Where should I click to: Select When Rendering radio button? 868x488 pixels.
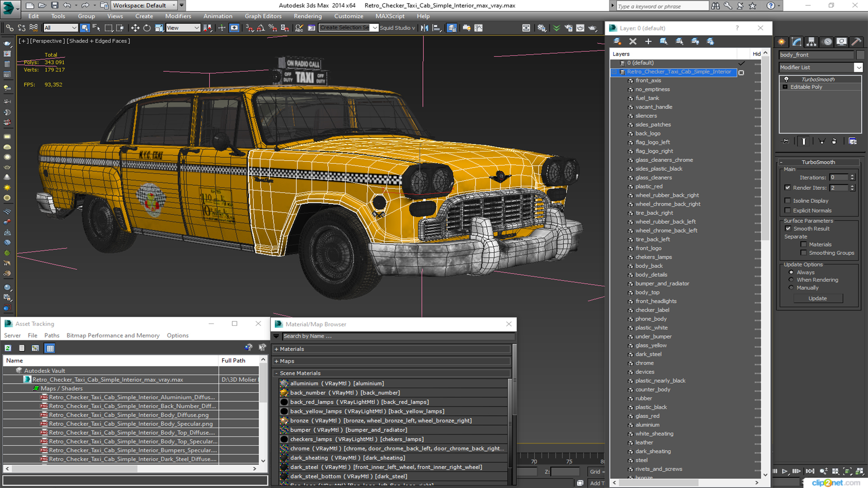791,280
